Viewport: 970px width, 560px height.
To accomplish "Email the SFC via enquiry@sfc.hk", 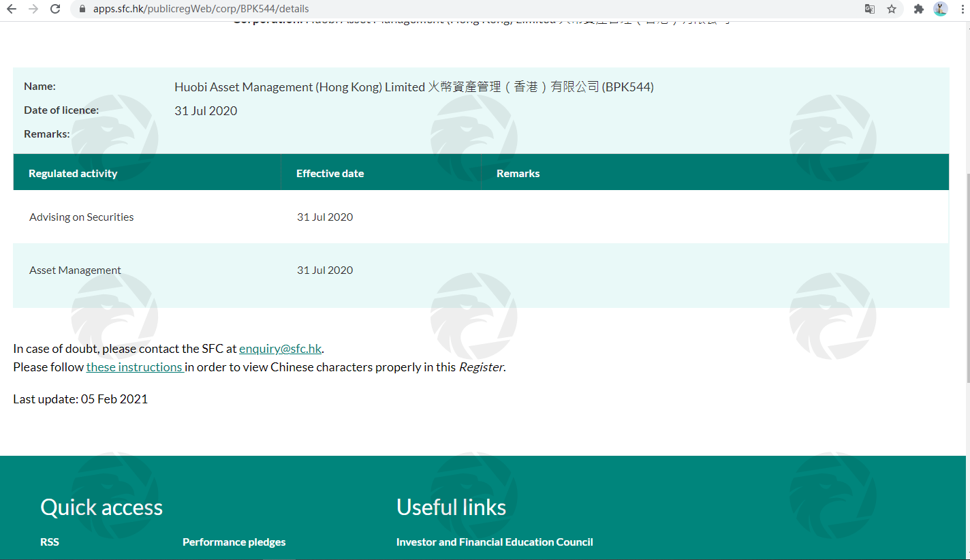I will (280, 348).
